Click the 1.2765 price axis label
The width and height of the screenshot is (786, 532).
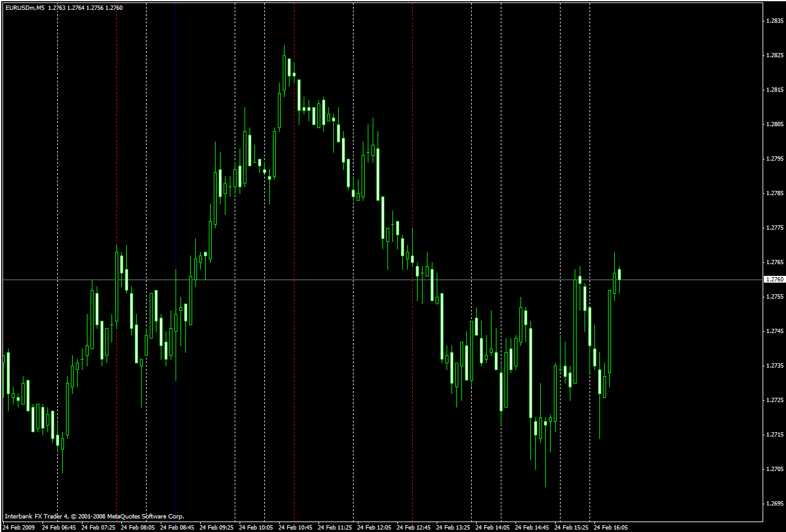(774, 262)
